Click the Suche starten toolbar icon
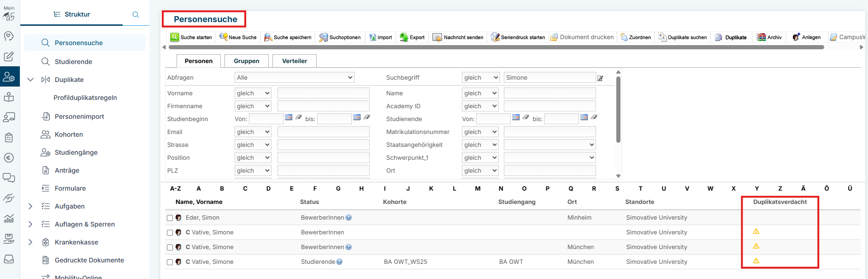The height and width of the screenshot is (279, 868). pyautogui.click(x=175, y=37)
